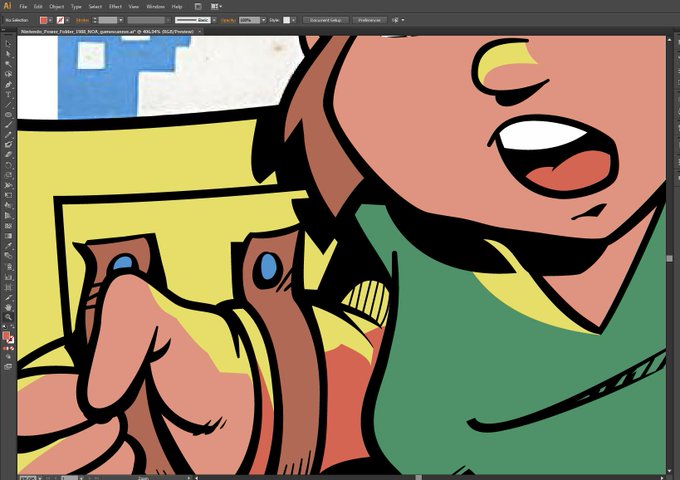680x480 pixels.
Task: Bring the stroke box to front in toolbar
Action: click(10, 340)
